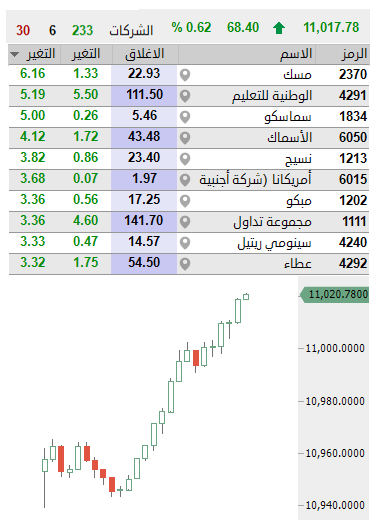The image size is (377, 529).
Task: Click closing price 43.48
Action: pyautogui.click(x=144, y=136)
